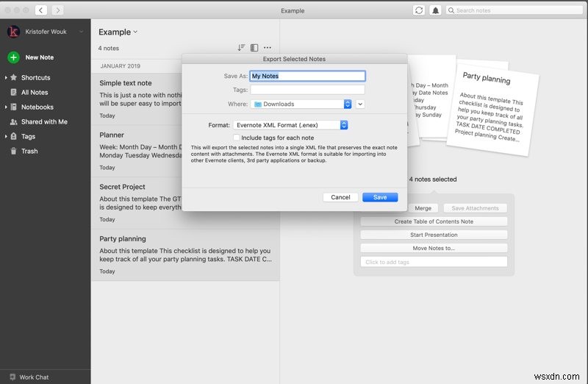The image size is (588, 384).
Task: Click Create Table of Contents Note
Action: click(434, 221)
